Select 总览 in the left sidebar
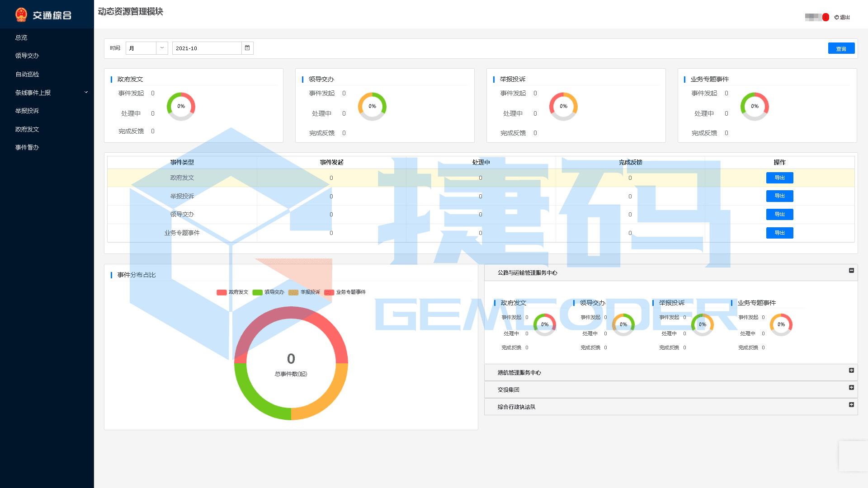 coord(21,38)
